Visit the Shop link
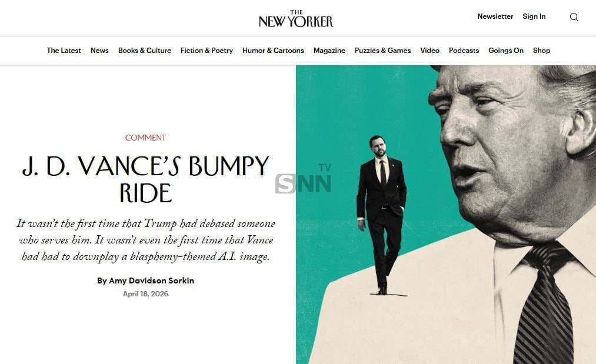 pyautogui.click(x=542, y=51)
